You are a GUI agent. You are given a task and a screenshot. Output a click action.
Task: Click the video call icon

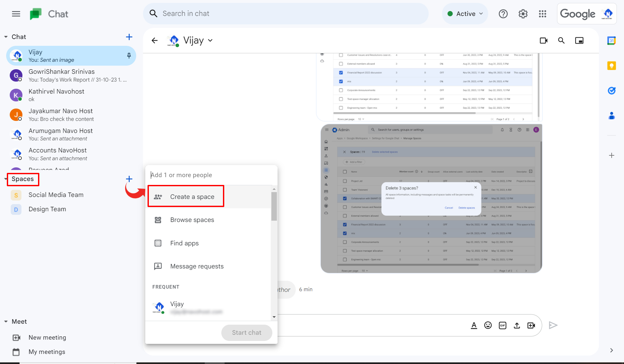[x=543, y=40]
